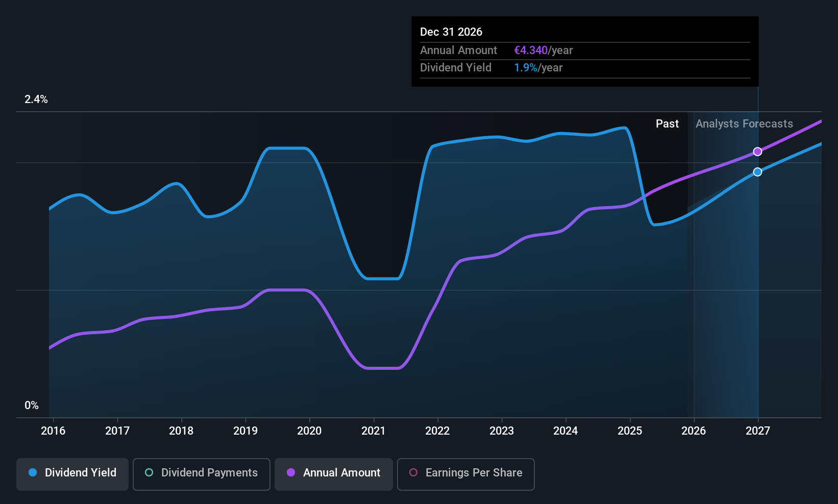Click the pink Earnings Per Share circle icon
Viewport: 838px width, 504px height.
pos(413,472)
